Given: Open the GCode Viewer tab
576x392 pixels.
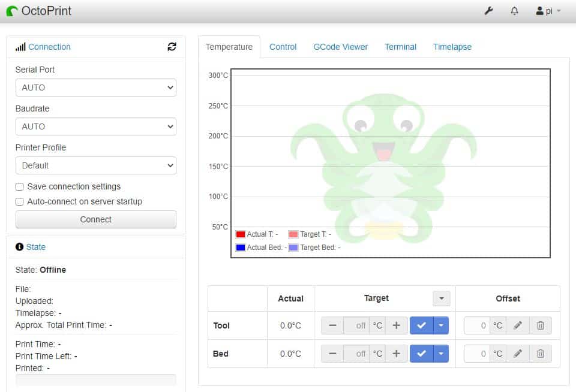Looking at the screenshot, I should (x=341, y=47).
